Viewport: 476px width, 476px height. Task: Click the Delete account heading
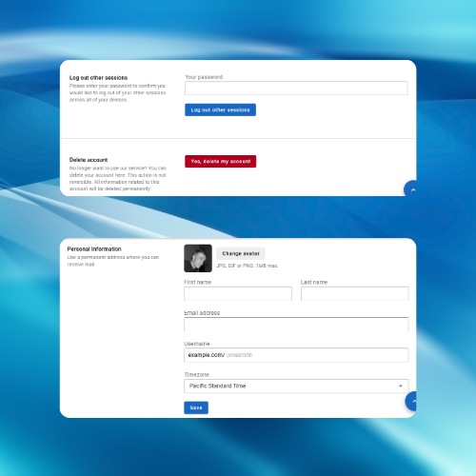pyautogui.click(x=89, y=160)
